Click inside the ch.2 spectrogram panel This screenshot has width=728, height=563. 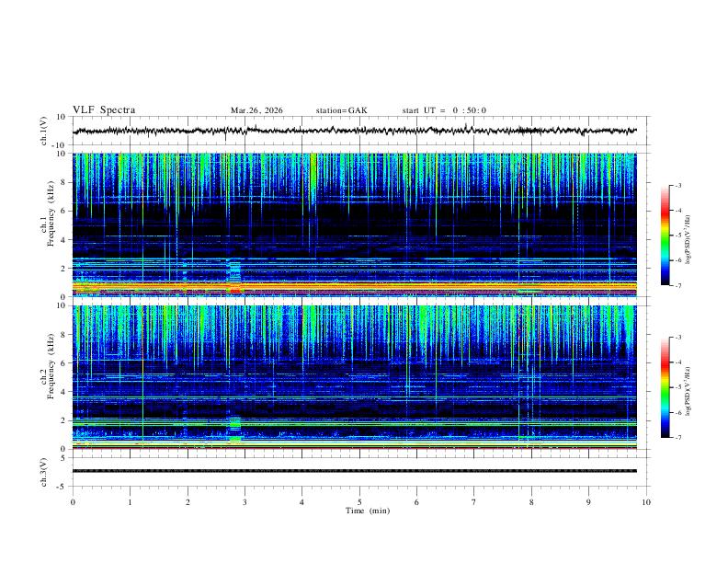[x=355, y=377]
